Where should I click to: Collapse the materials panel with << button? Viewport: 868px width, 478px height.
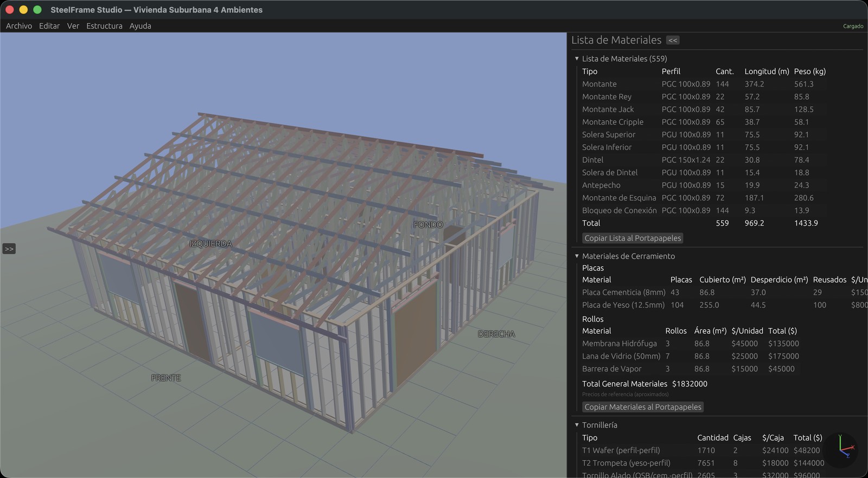(x=673, y=40)
